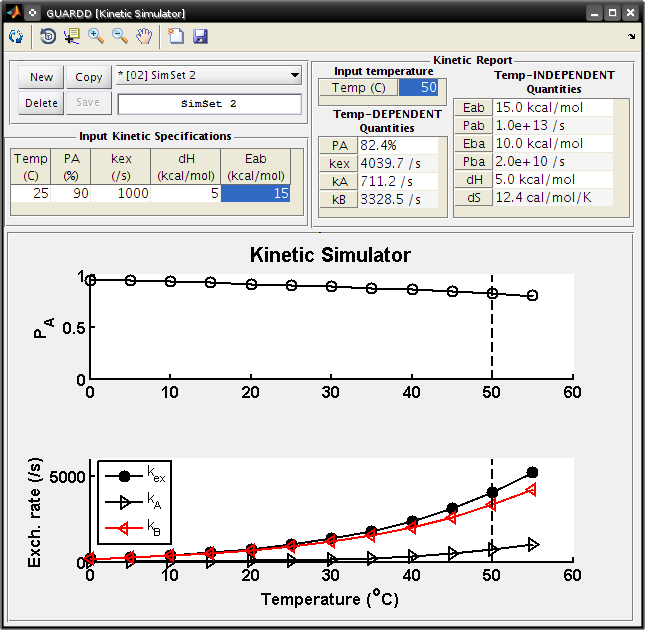Click the PA (%) column header
The height and width of the screenshot is (630, 645).
click(71, 167)
